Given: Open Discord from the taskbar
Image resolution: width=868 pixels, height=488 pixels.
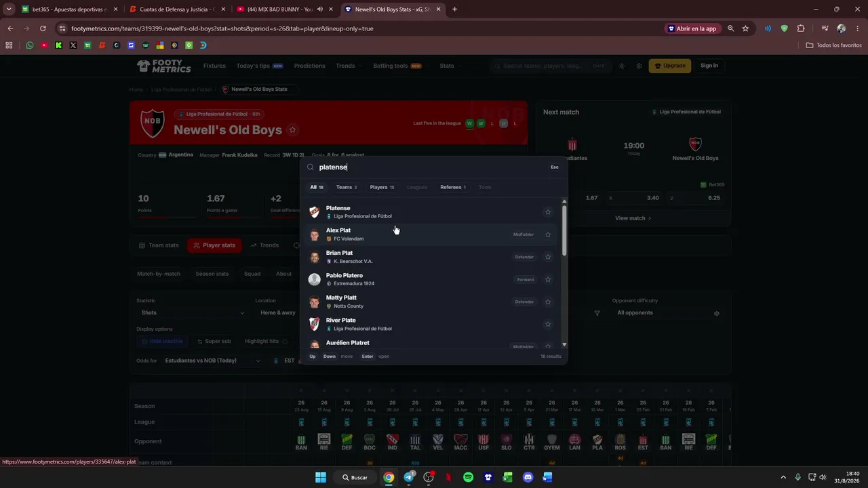Looking at the screenshot, I should [528, 477].
